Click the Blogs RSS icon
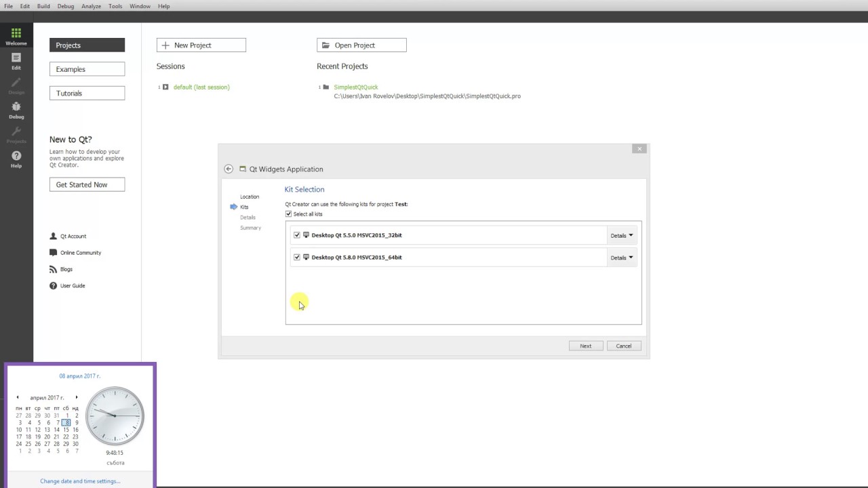 (x=54, y=269)
